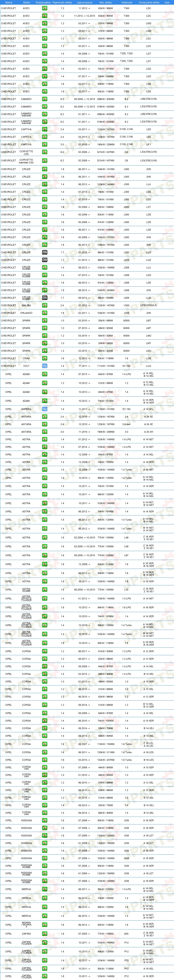
Task: Click body code A05 in ZAFIRA row
Action: click(x=127, y=933)
